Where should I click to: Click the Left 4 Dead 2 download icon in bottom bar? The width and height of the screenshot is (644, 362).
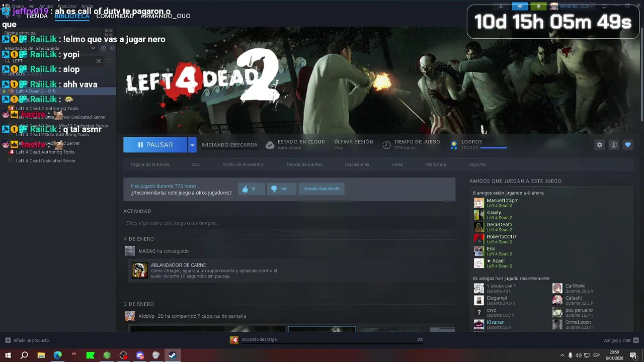[x=234, y=340]
